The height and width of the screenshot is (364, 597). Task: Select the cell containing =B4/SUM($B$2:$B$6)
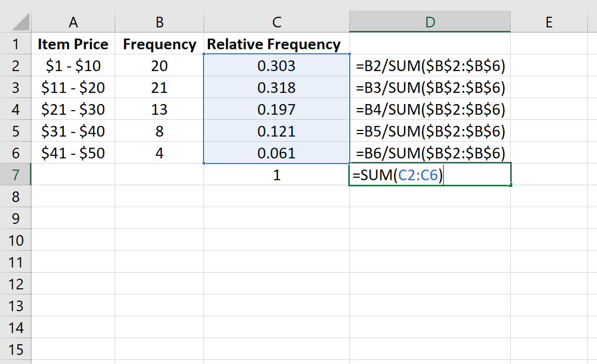[x=429, y=109]
